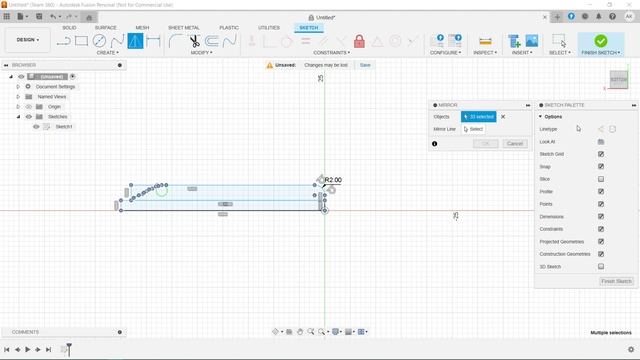Click the green Finish Sketch checkmark
The image size is (640, 360).
[600, 40]
